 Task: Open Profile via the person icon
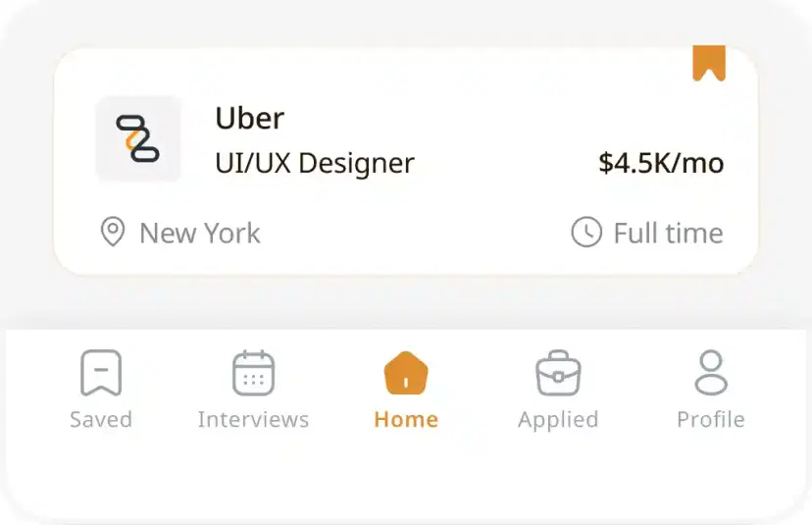click(711, 373)
